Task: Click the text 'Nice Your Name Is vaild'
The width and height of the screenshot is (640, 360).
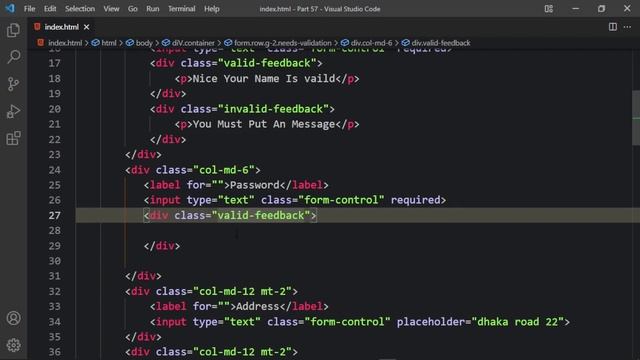Action: [264, 78]
